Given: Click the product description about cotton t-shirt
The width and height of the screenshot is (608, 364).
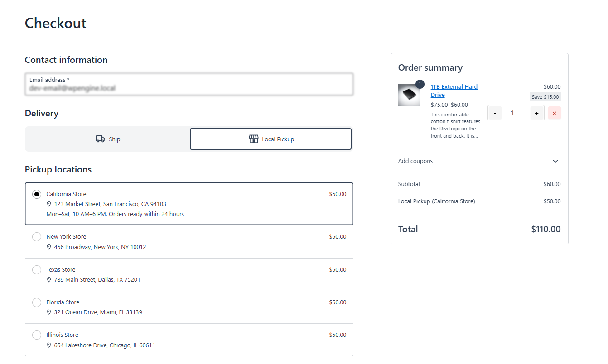Looking at the screenshot, I should (x=455, y=125).
